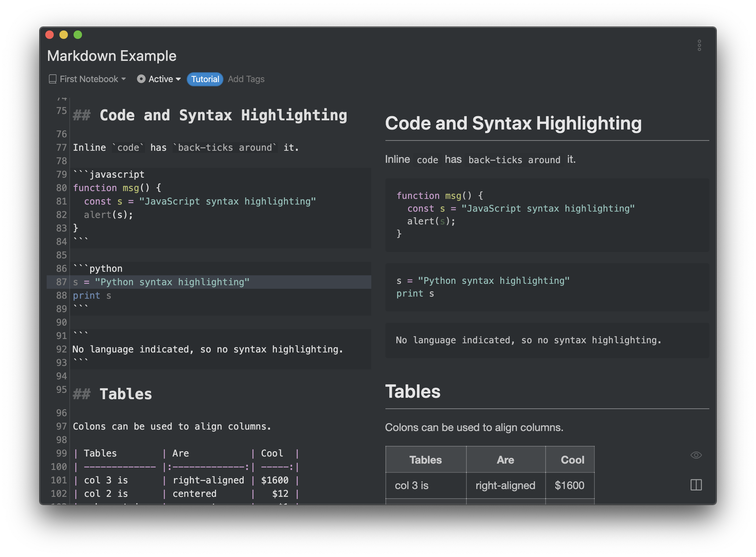Click Add Tags button

pyautogui.click(x=246, y=79)
